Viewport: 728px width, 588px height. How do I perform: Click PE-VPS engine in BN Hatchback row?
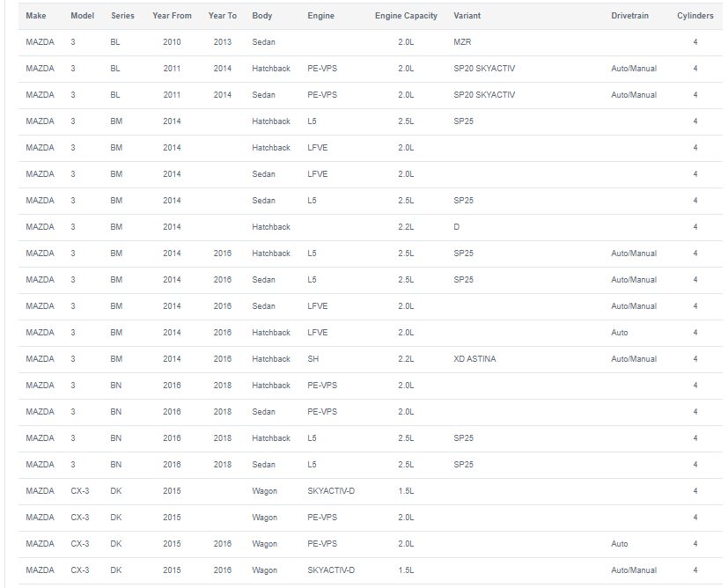point(322,386)
